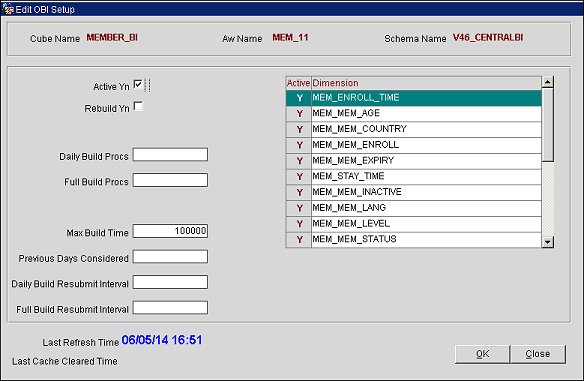Click the Full Build Resubmit Interval field
The image size is (584, 381).
click(x=170, y=308)
